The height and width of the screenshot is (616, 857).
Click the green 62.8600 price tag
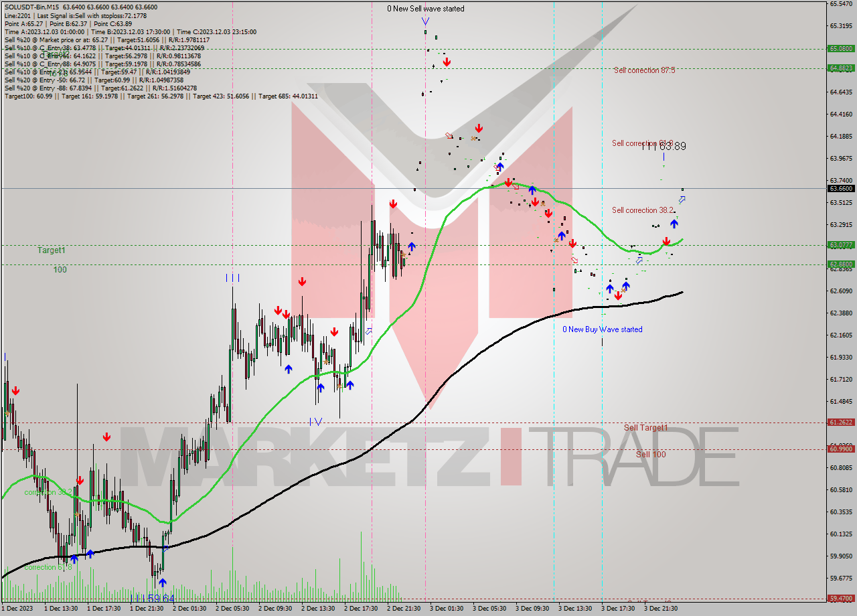(x=840, y=264)
